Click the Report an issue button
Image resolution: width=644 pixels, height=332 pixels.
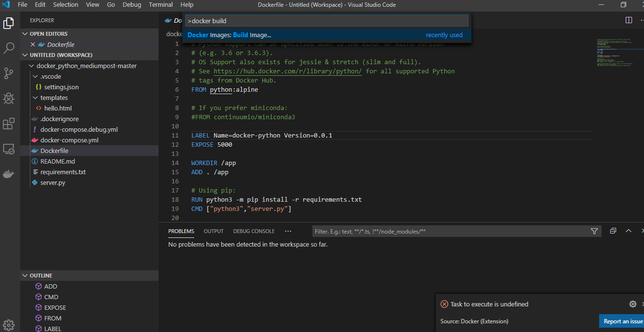[x=622, y=321]
